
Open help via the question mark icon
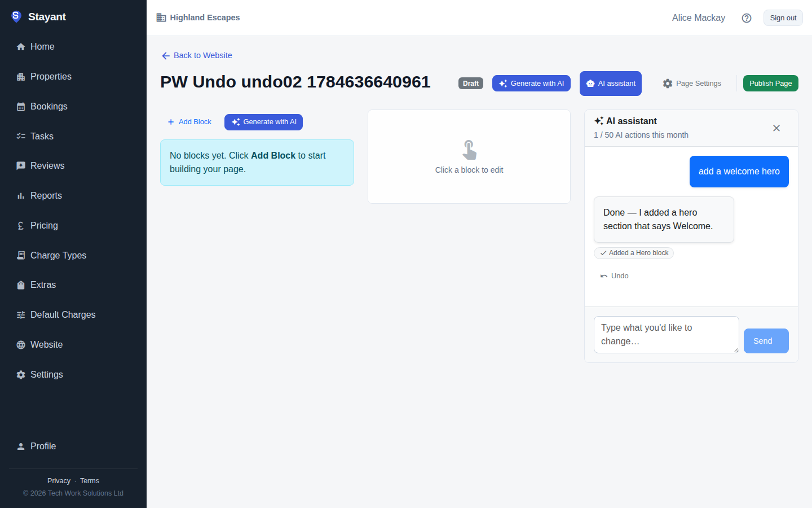[747, 18]
